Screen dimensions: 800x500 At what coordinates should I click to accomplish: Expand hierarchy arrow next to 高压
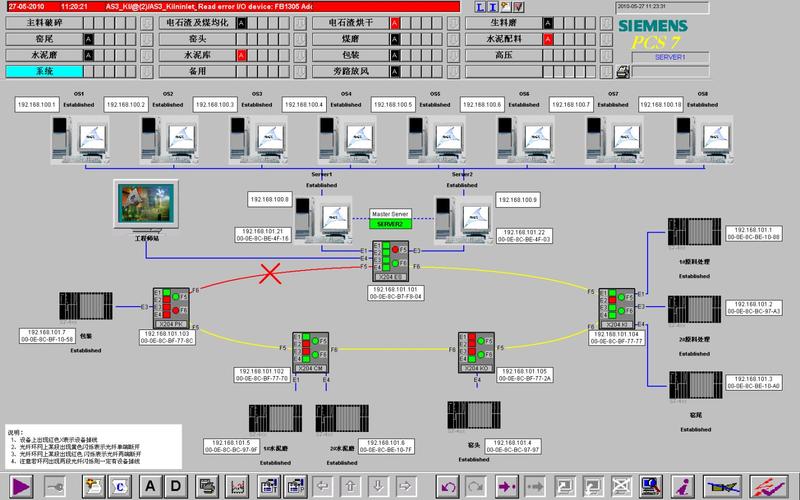click(x=606, y=55)
